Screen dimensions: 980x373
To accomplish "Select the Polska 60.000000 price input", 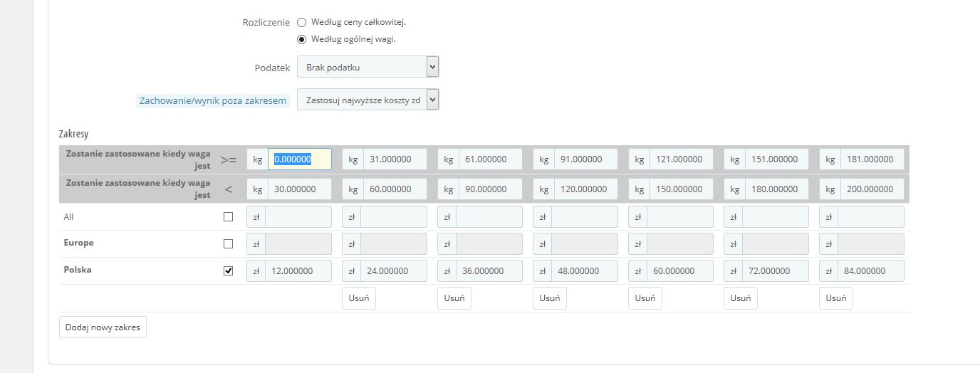I will [x=679, y=271].
